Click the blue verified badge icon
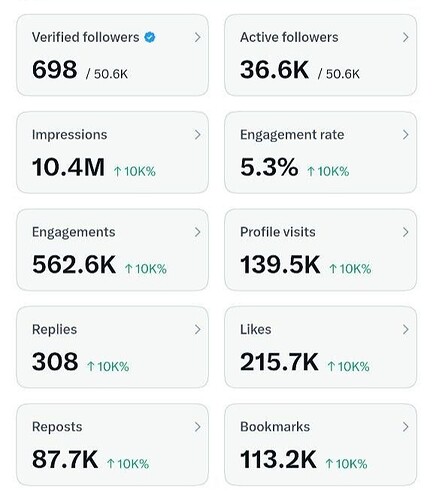Screen dimensions: 433x500 click(x=150, y=37)
